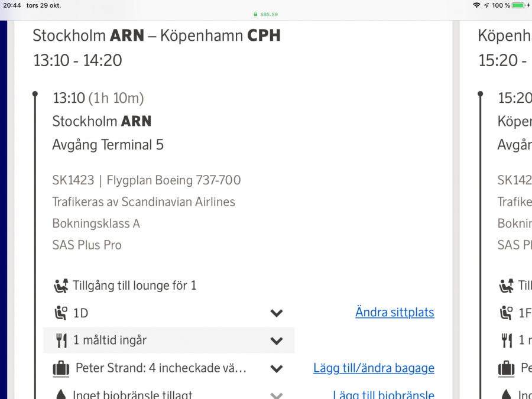Open the "Lägg till/ändra bagage" link

tap(374, 368)
